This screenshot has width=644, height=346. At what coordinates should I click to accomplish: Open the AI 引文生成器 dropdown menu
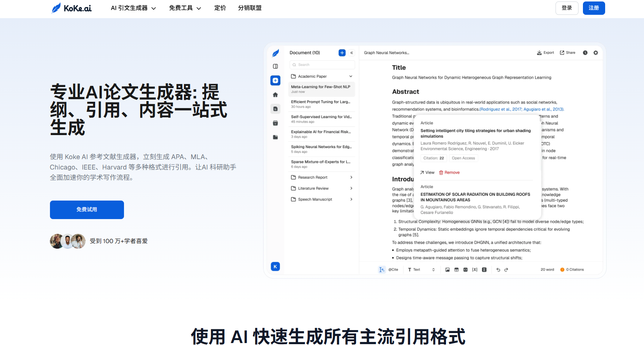(133, 8)
